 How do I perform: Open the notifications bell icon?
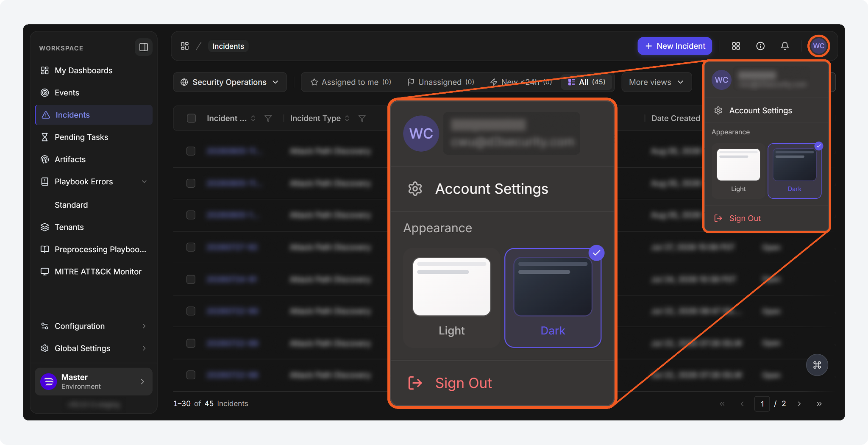(x=785, y=46)
